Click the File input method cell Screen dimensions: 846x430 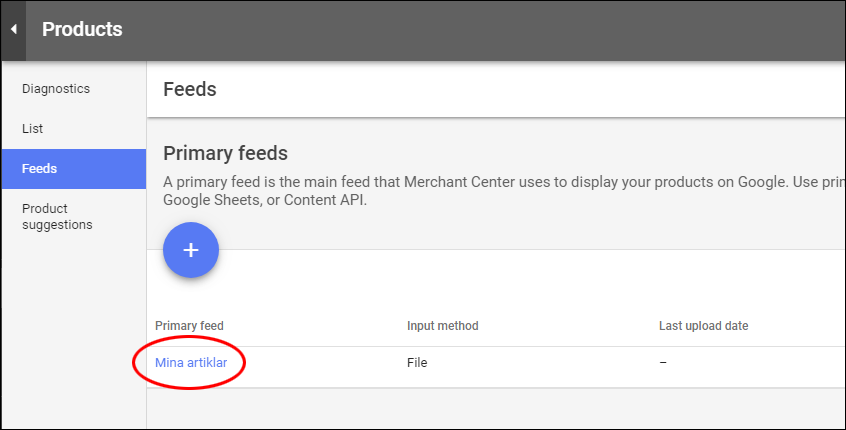tap(417, 362)
